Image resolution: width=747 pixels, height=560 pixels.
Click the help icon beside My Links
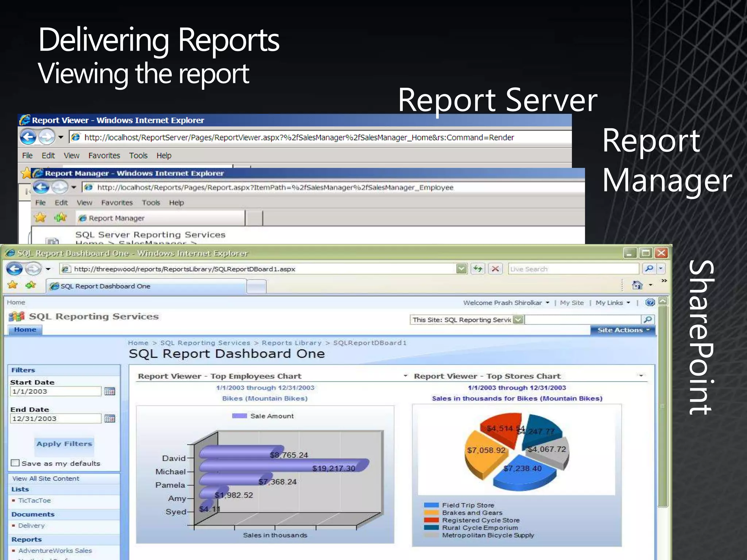coord(650,302)
